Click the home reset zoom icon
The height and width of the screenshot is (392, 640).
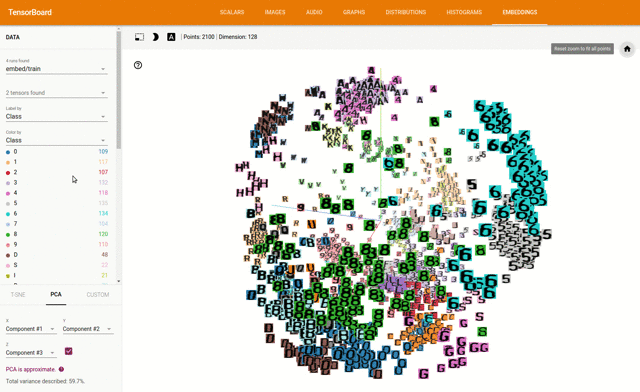pos(627,49)
